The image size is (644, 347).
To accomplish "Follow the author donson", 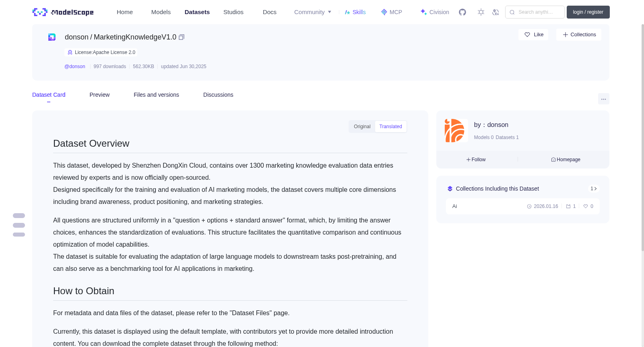I will [x=476, y=160].
